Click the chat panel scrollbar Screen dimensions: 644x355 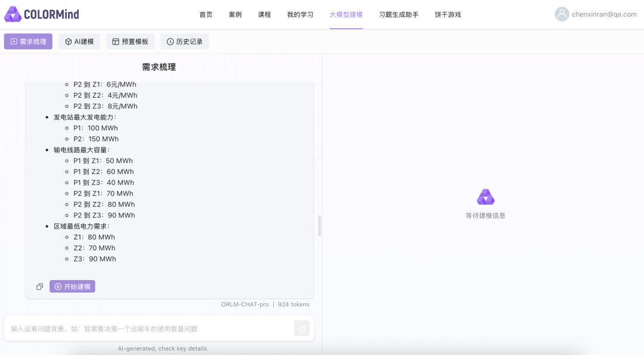tap(320, 225)
